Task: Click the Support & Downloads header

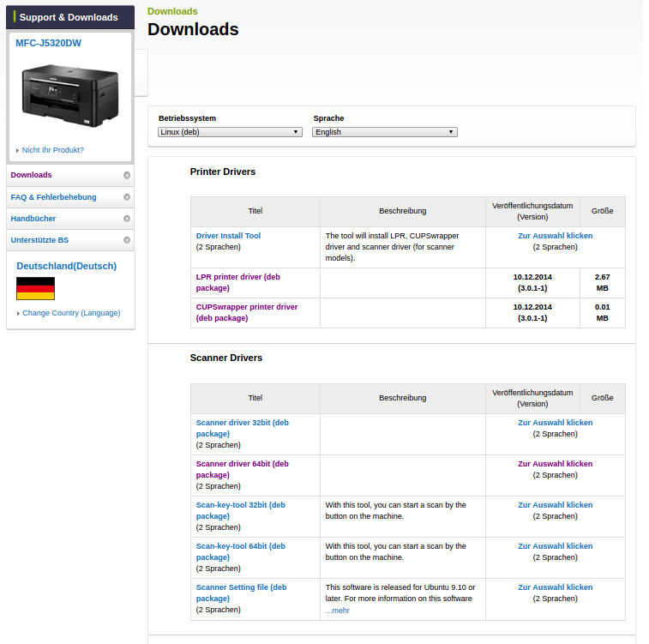Action: pyautogui.click(x=70, y=17)
